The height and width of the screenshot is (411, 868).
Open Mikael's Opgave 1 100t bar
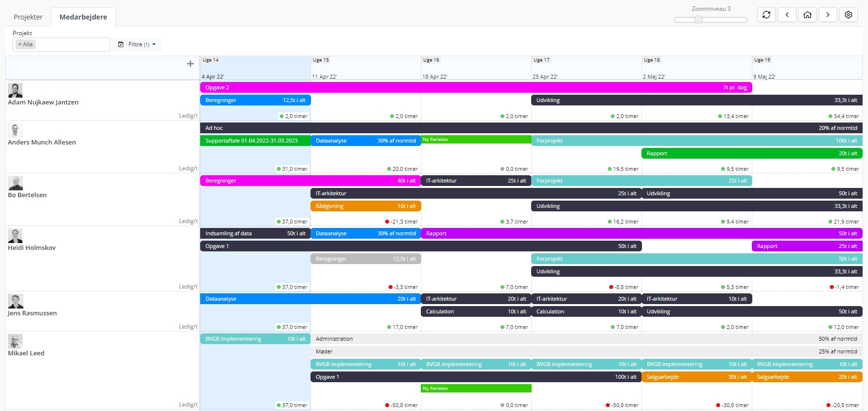click(476, 377)
